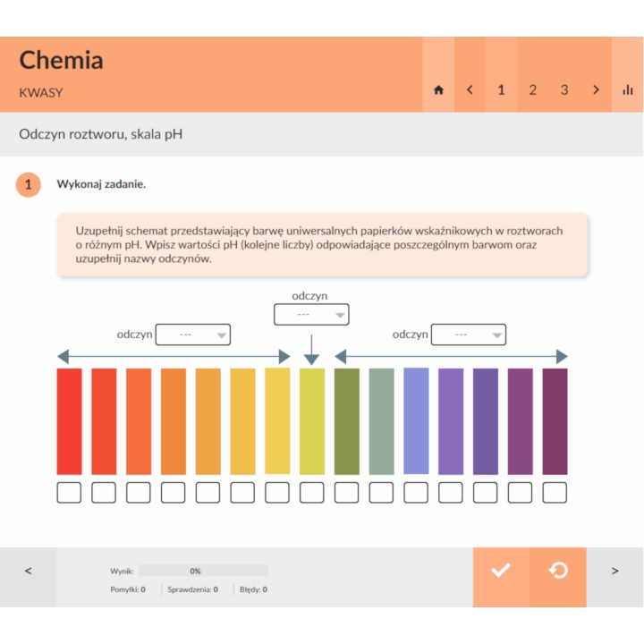Check answers with the checkmark button
644x644 pixels.
[501, 570]
